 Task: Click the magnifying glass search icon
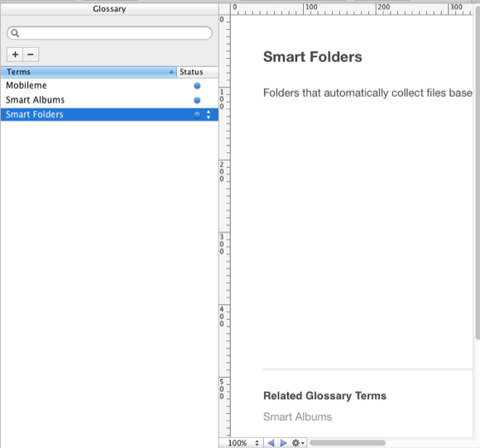[x=15, y=33]
